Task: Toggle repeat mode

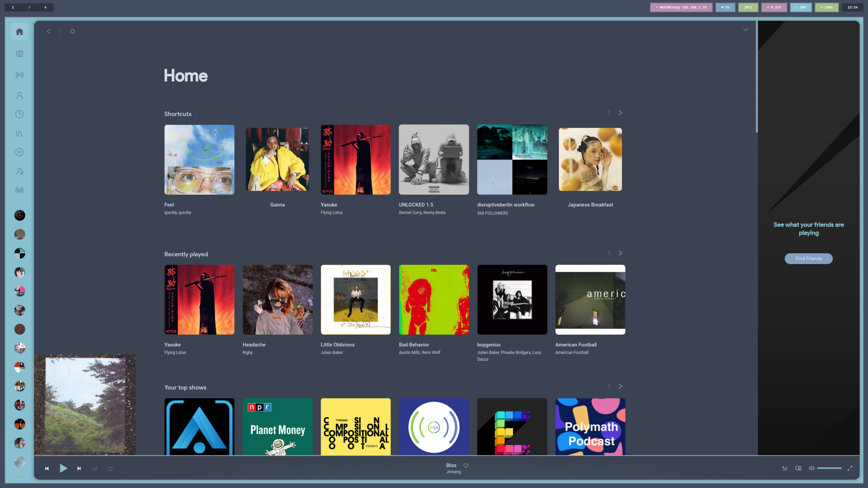Action: tap(110, 469)
